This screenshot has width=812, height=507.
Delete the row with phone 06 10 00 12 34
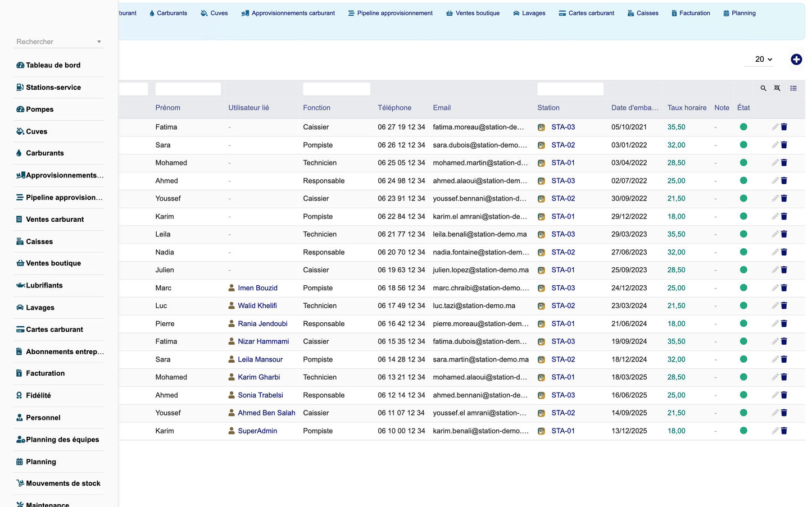tap(784, 431)
